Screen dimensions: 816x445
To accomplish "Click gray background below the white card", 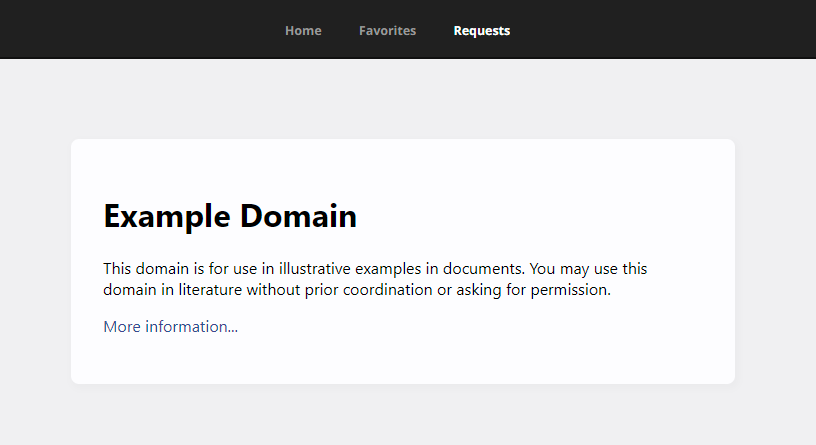I will (x=400, y=415).
